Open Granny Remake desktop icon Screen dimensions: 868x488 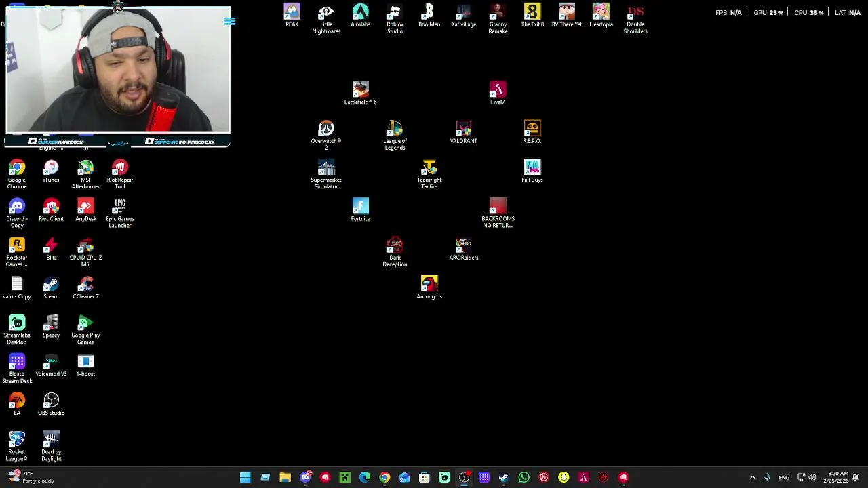[x=498, y=19]
